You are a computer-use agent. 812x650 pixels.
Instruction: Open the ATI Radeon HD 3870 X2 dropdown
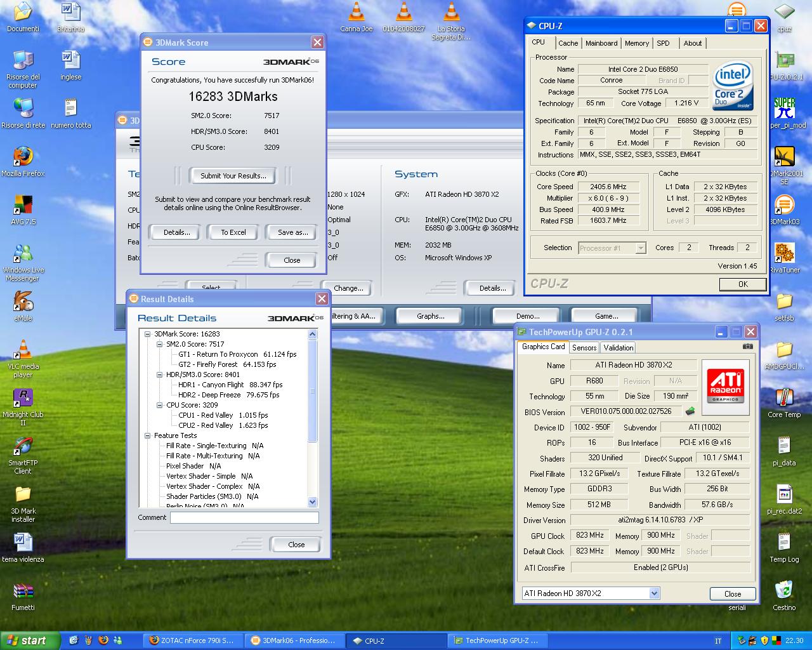(654, 594)
